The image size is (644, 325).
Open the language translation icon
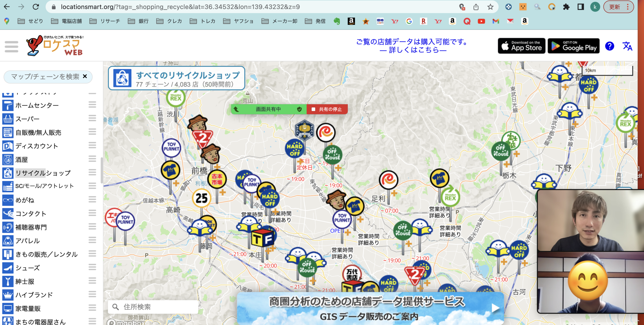click(x=627, y=46)
